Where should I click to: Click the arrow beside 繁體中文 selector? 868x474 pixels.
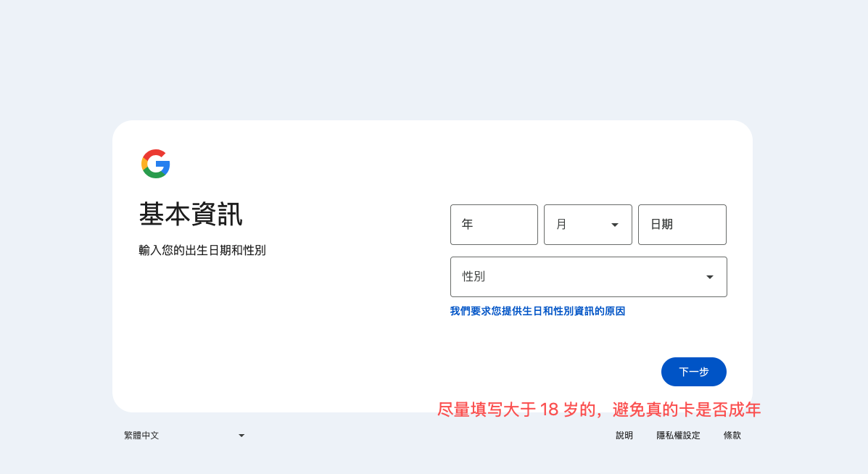tap(241, 435)
